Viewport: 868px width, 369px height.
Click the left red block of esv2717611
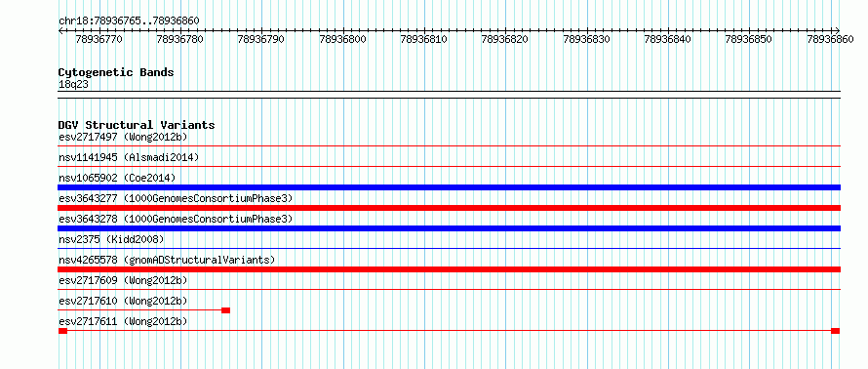pos(62,331)
